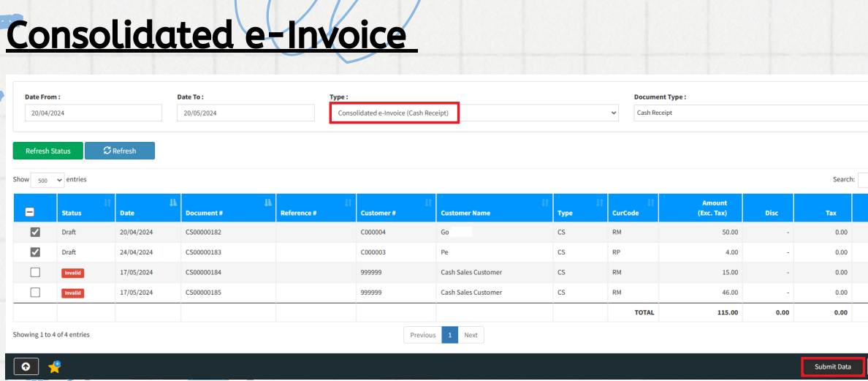Screen dimensions: 868x381
Task: Sort by Document # column header
Action: coord(228,208)
